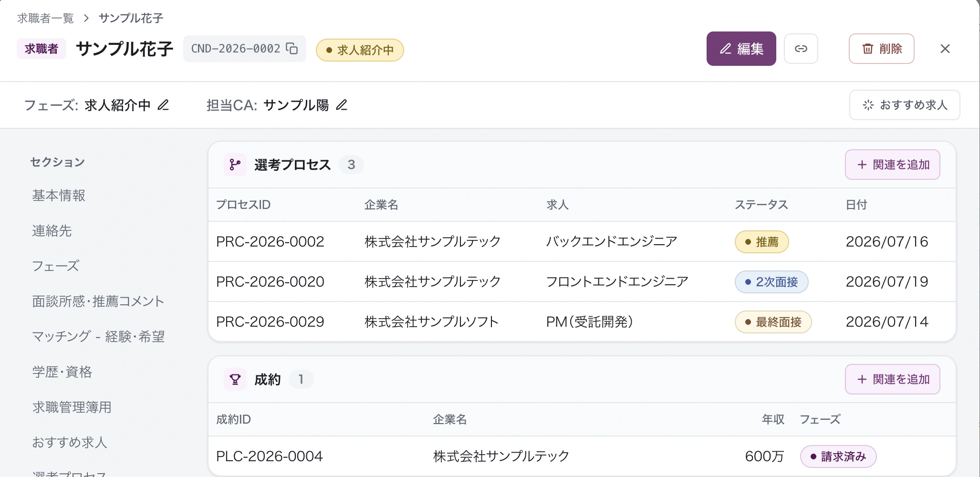Copy the candidate ID CND-2026-0002
Viewport: 980px width, 477px height.
point(292,49)
